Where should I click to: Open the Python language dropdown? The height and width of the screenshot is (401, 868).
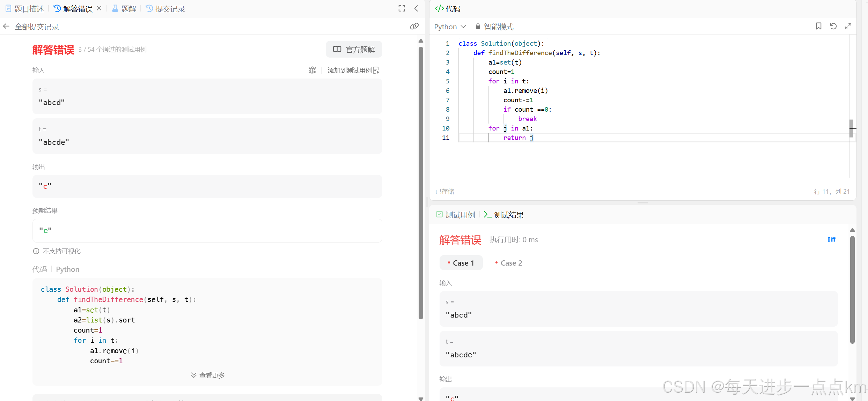(x=450, y=27)
